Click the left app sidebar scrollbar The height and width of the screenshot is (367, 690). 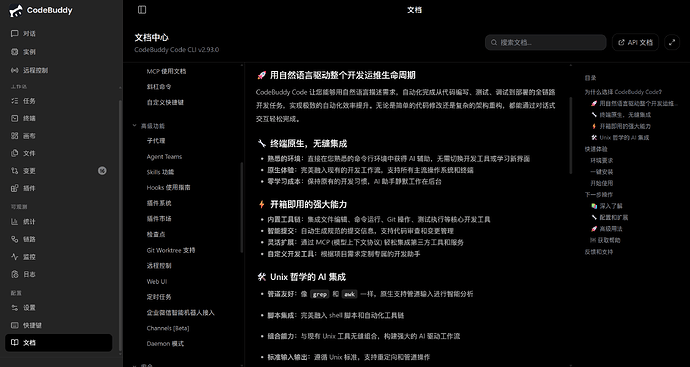click(121, 225)
